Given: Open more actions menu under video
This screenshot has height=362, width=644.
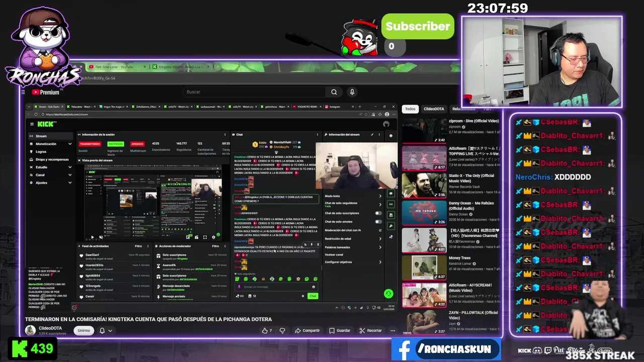Looking at the screenshot, I should (393, 330).
